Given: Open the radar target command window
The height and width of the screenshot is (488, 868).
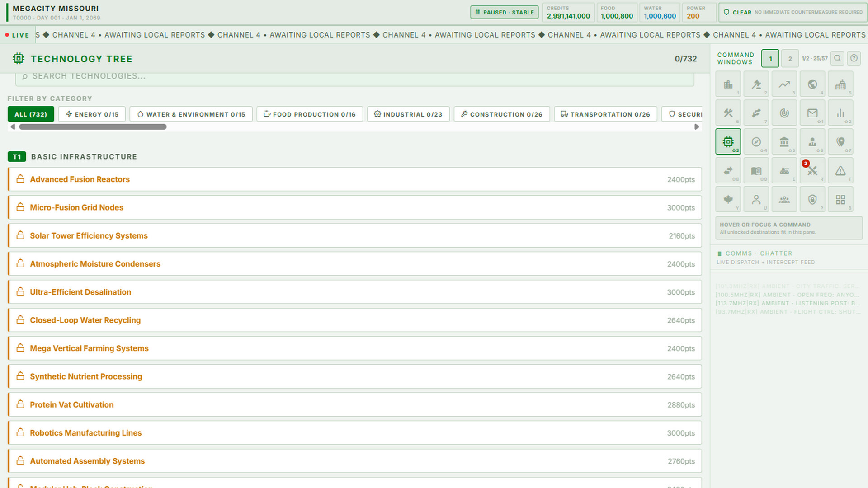Looking at the screenshot, I should click(784, 113).
